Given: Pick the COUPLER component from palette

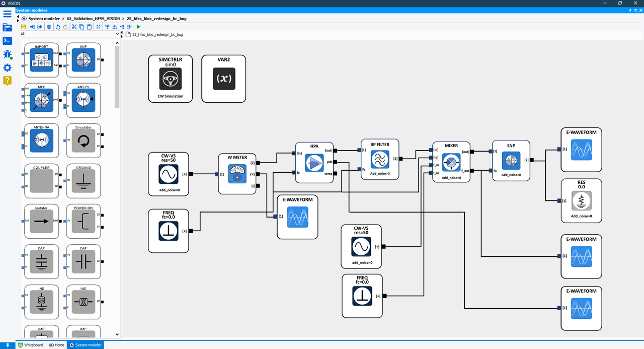Looking at the screenshot, I should coord(41,181).
